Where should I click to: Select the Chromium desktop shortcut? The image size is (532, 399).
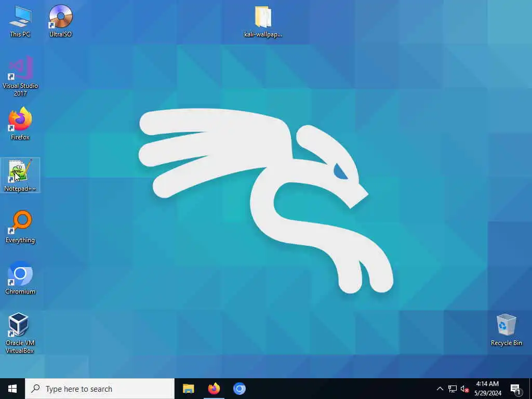[20, 278]
